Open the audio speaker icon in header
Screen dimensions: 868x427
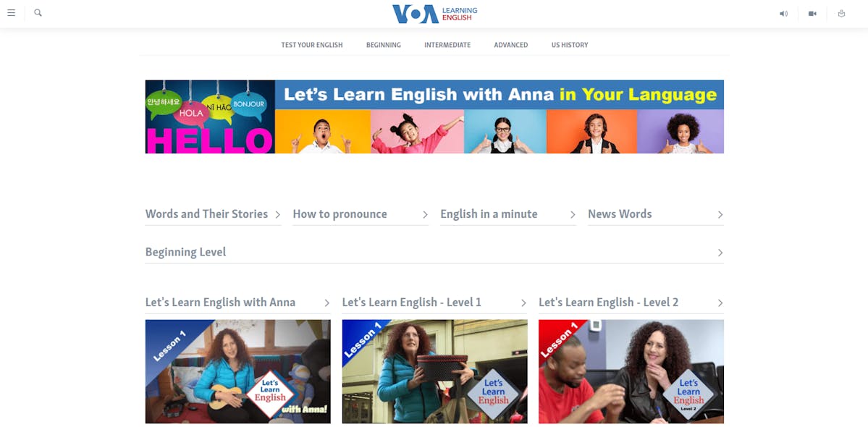tap(783, 14)
